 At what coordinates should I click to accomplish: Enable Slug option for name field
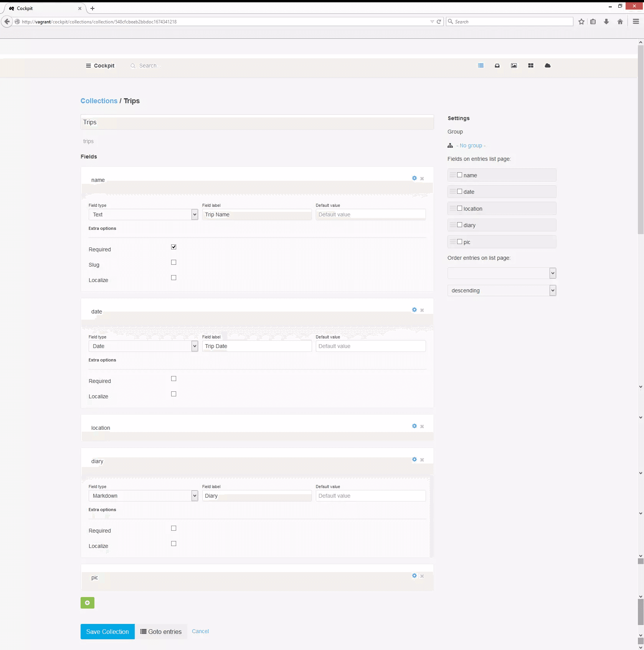click(x=173, y=262)
